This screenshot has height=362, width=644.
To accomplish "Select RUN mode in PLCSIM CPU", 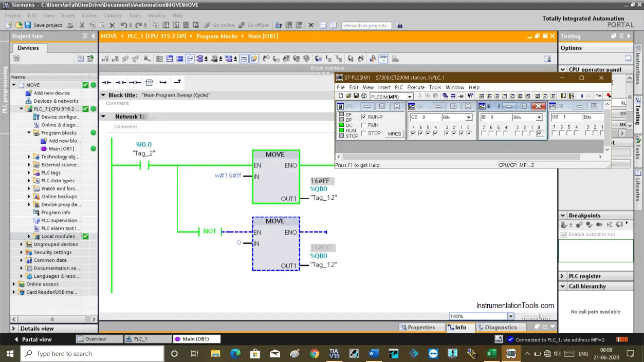I will [x=364, y=125].
